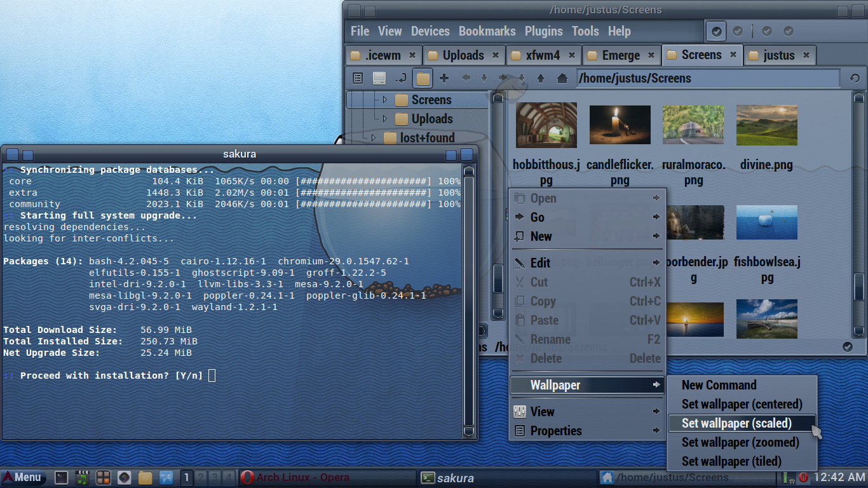The width and height of the screenshot is (868, 488).
Task: Refresh the folder with the reload icon
Action: pos(855,78)
